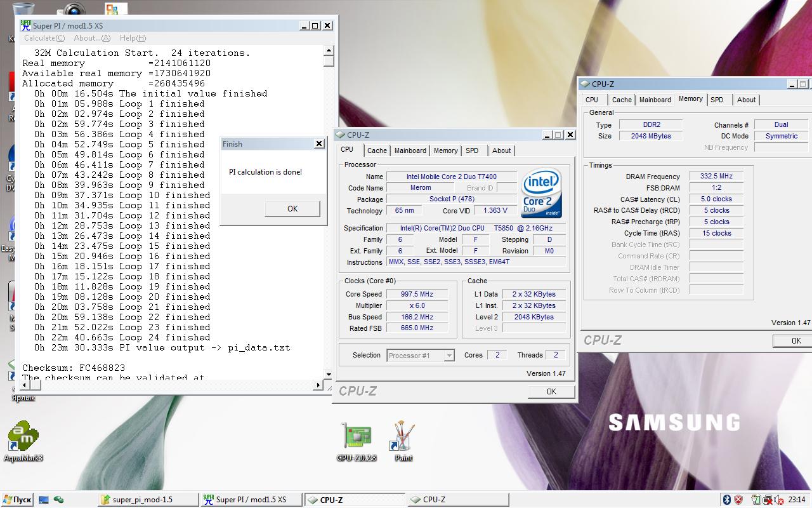Click the Super PI title bar icon
This screenshot has width=812, height=508.
pyautogui.click(x=25, y=25)
